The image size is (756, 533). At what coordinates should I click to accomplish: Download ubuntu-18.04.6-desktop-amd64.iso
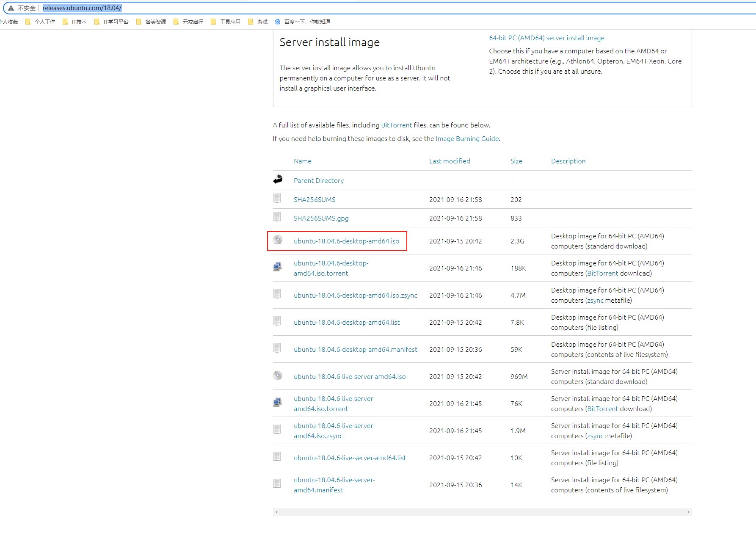tap(347, 241)
